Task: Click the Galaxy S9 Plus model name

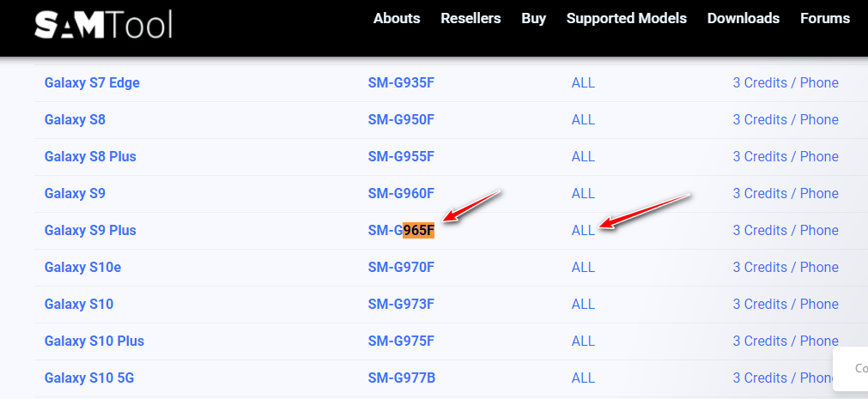Action: [90, 231]
